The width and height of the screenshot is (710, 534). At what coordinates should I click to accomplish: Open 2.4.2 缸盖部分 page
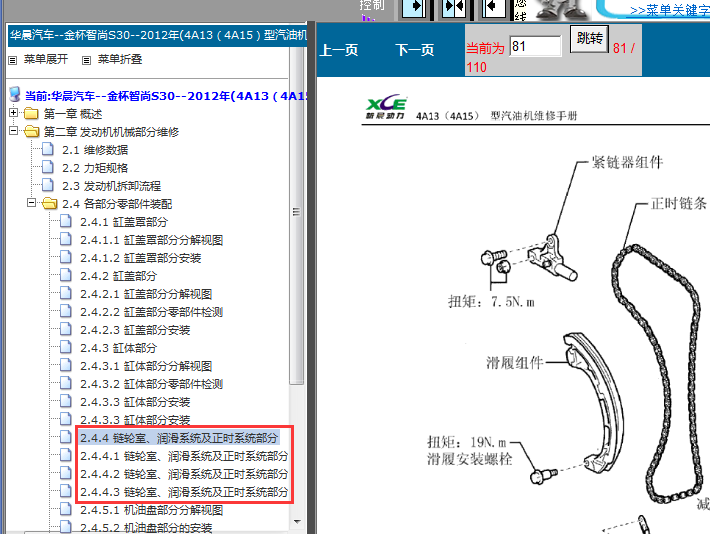[119, 276]
